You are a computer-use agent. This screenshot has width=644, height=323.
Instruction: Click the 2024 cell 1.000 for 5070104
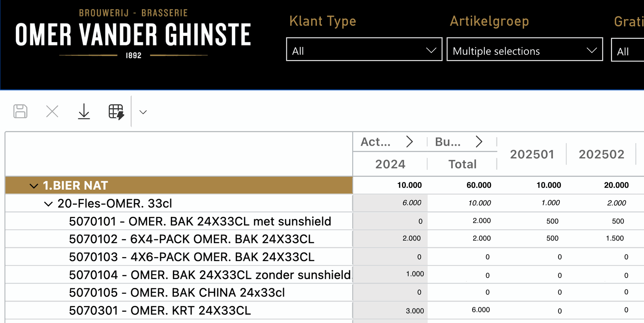[x=415, y=274]
